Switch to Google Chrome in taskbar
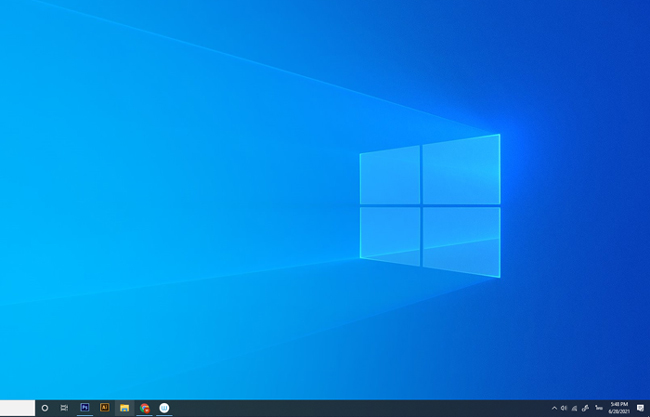Viewport: 650px width, 417px height. pos(144,408)
